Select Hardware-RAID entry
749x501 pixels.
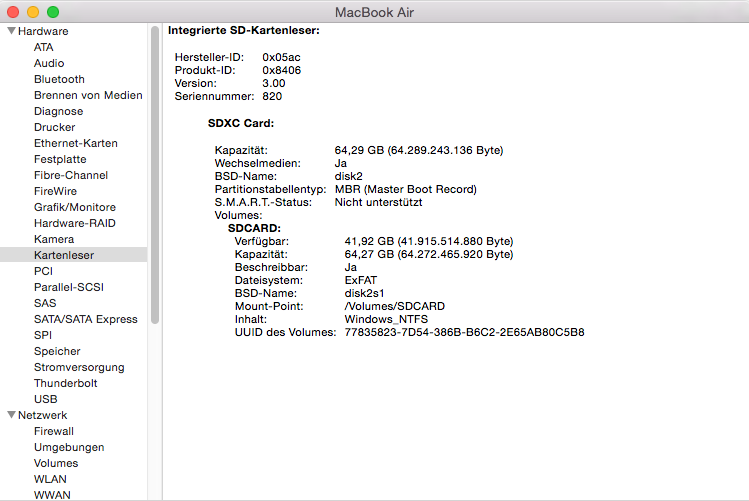coord(75,223)
